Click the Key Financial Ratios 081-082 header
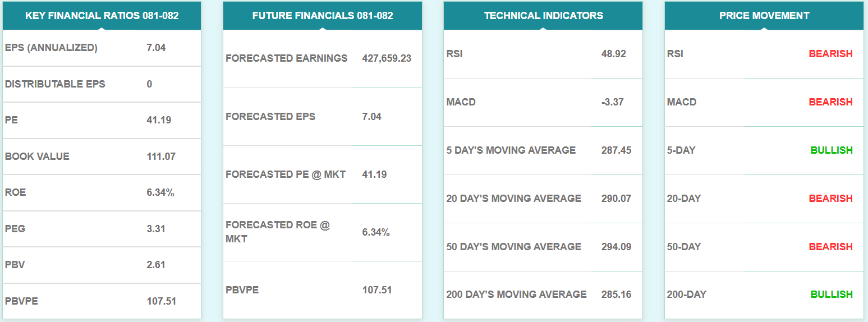 pyautogui.click(x=102, y=16)
